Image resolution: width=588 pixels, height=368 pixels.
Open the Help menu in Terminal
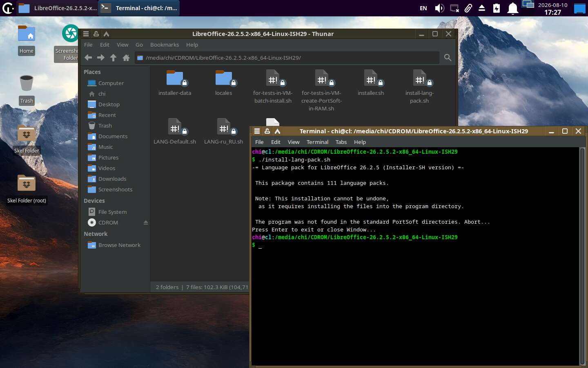click(x=360, y=142)
